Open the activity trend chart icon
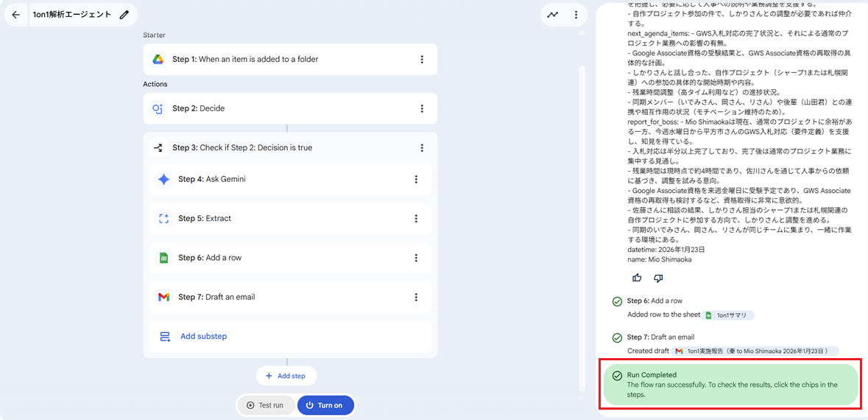 553,15
